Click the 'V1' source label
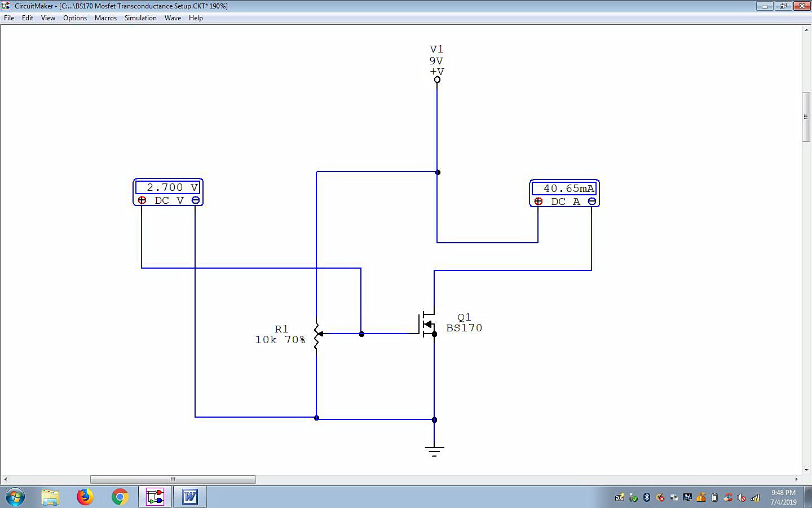Screen dimensions: 812x508 (436, 50)
